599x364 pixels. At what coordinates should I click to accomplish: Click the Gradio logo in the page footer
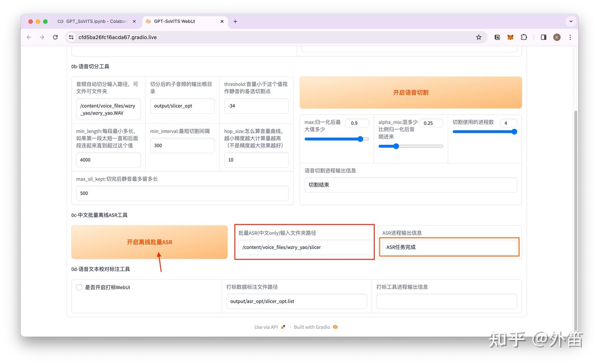click(x=335, y=327)
